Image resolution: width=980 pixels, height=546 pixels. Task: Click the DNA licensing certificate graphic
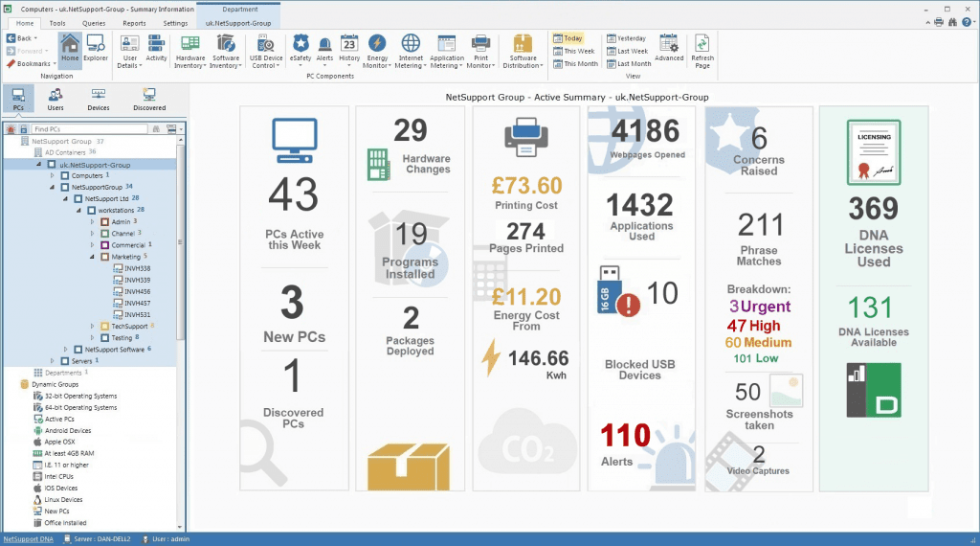[x=874, y=152]
